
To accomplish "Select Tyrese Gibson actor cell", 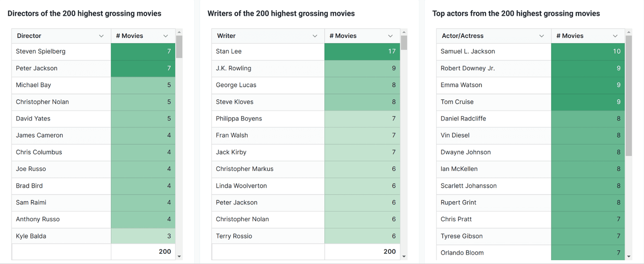I will (x=494, y=236).
